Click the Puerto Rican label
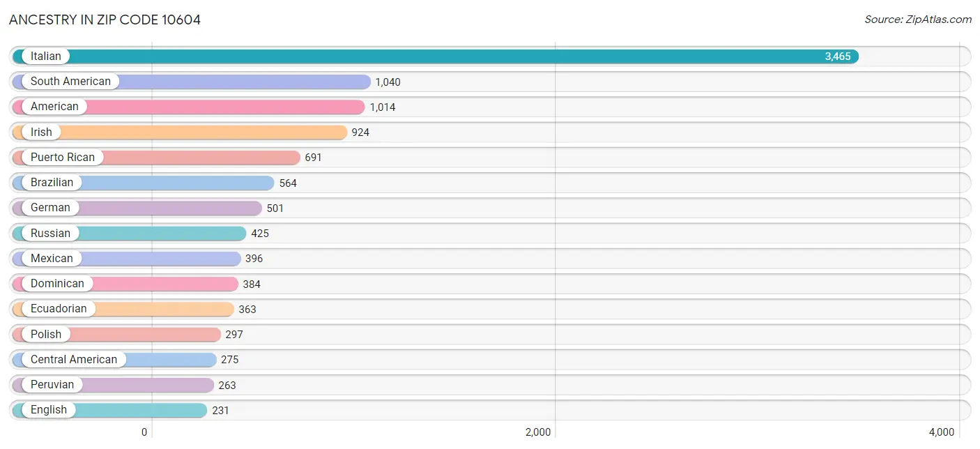 pos(62,158)
